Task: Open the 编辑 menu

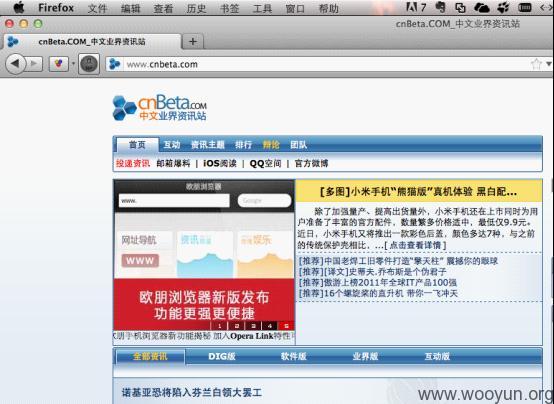Action: (130, 8)
